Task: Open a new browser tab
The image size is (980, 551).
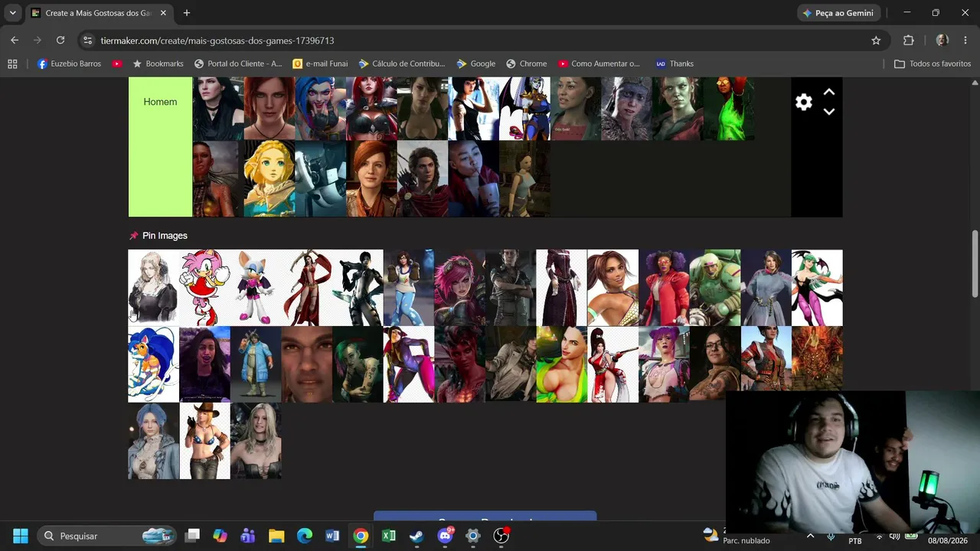Action: 187,13
